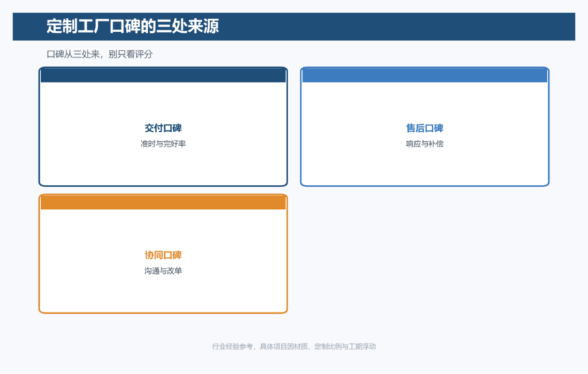Viewport: 588px width, 374px height.
Task: Click the 交付口碑 card heading
Action: tap(163, 128)
